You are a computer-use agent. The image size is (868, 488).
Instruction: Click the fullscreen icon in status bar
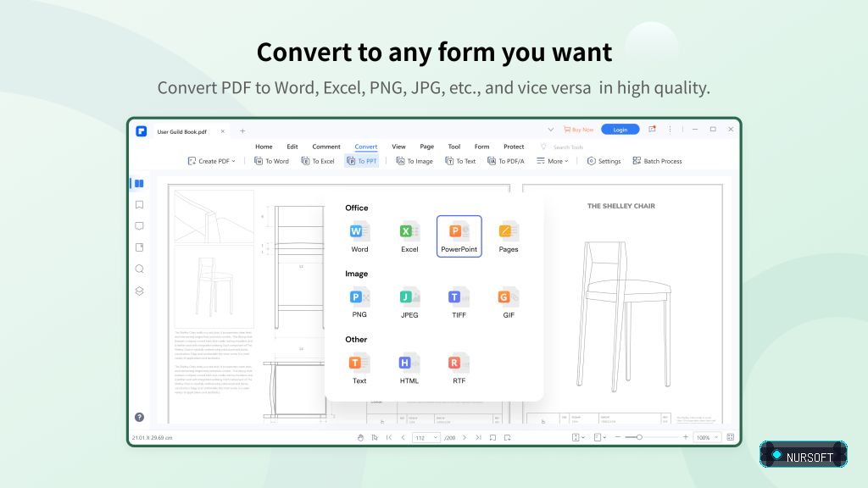pyautogui.click(x=731, y=437)
